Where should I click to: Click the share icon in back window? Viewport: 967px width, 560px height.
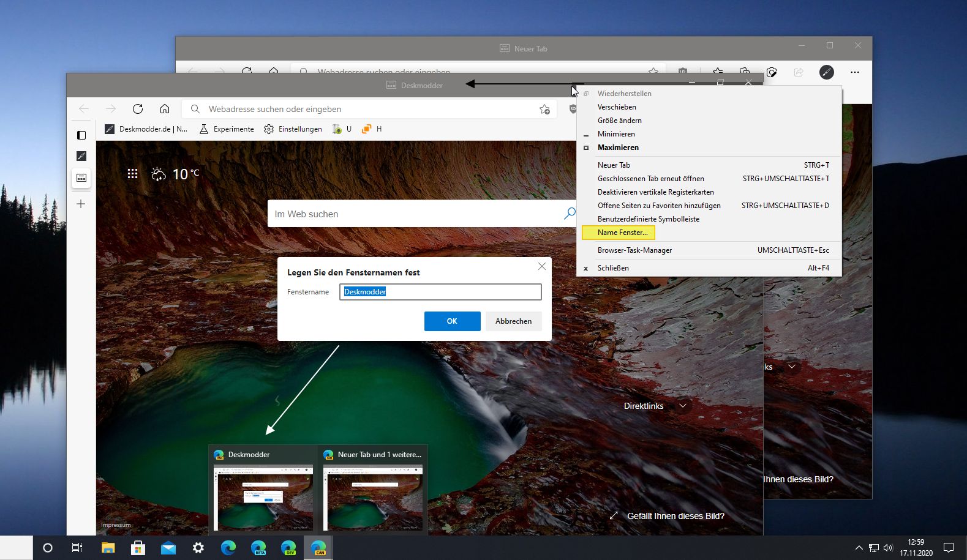pyautogui.click(x=799, y=72)
